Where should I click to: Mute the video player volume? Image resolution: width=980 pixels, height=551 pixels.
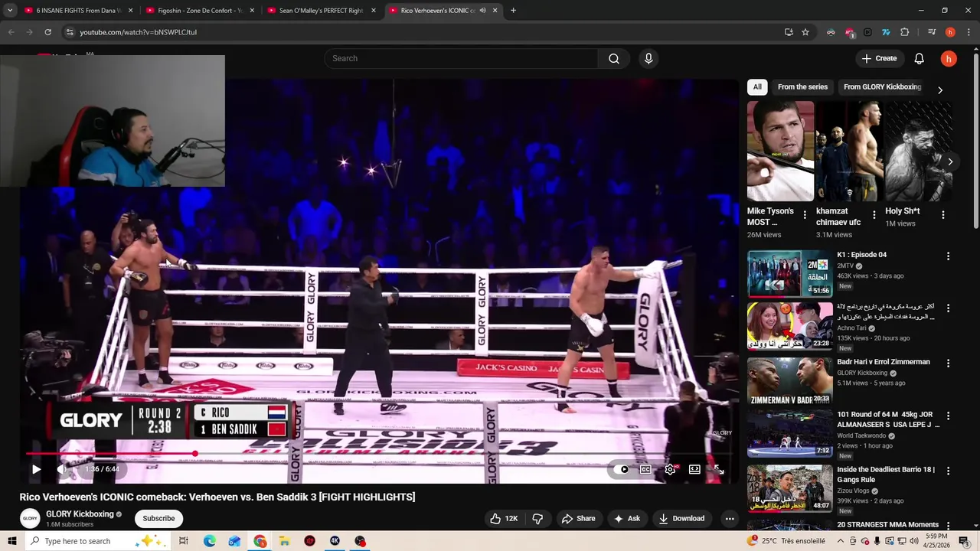point(63,469)
